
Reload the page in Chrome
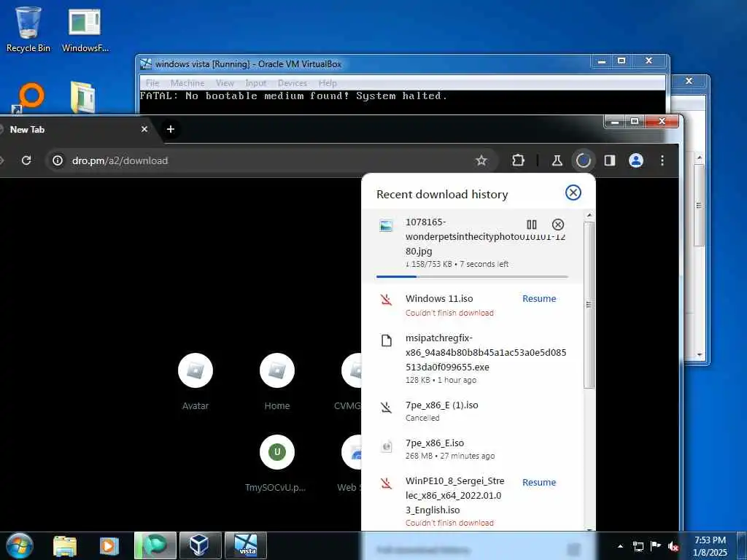[x=27, y=160]
